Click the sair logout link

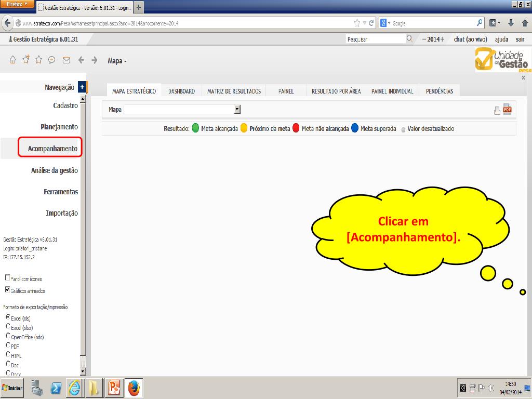[x=520, y=39]
